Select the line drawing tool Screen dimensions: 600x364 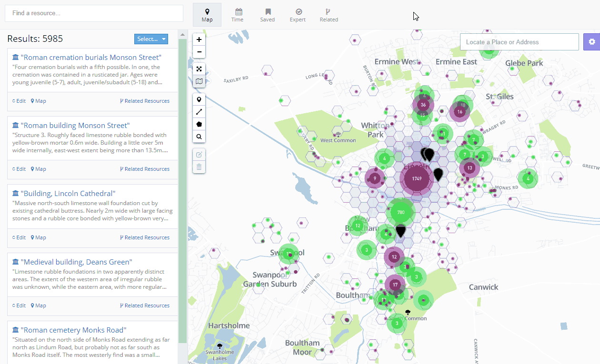199,112
